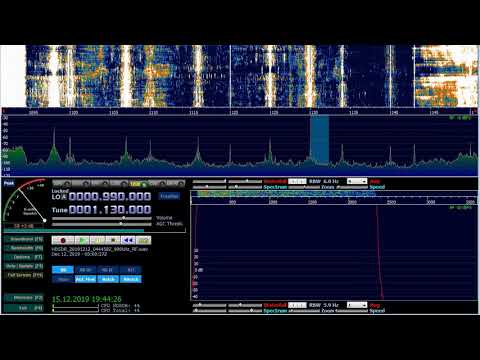Adjust upper Spectrum first slider
Screen dimensions: 480x360
point(210,187)
